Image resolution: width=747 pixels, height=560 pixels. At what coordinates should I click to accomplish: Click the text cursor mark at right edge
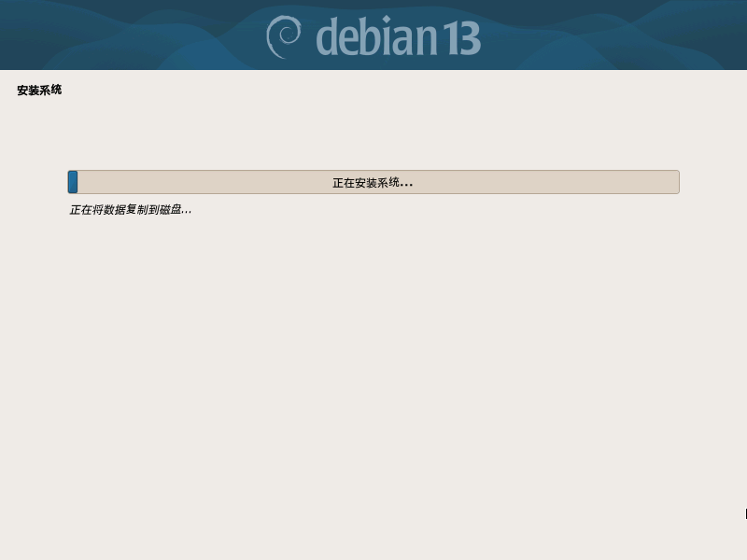tap(745, 513)
